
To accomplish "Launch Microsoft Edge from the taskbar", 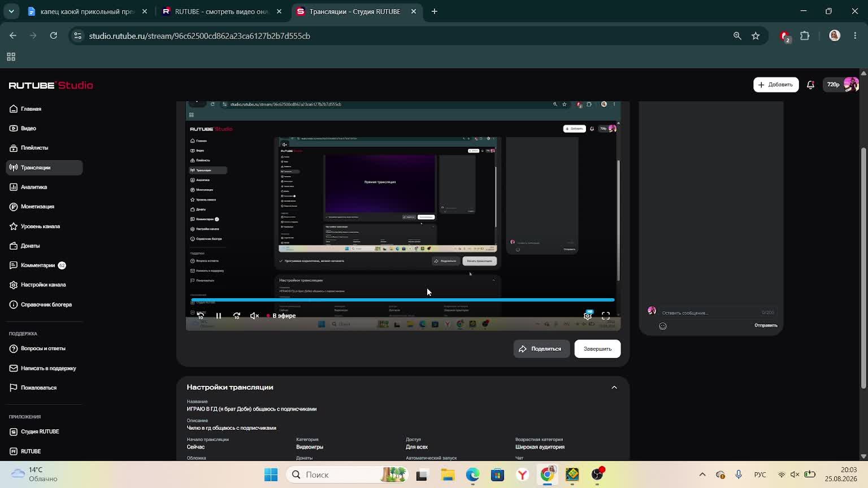I will click(473, 475).
